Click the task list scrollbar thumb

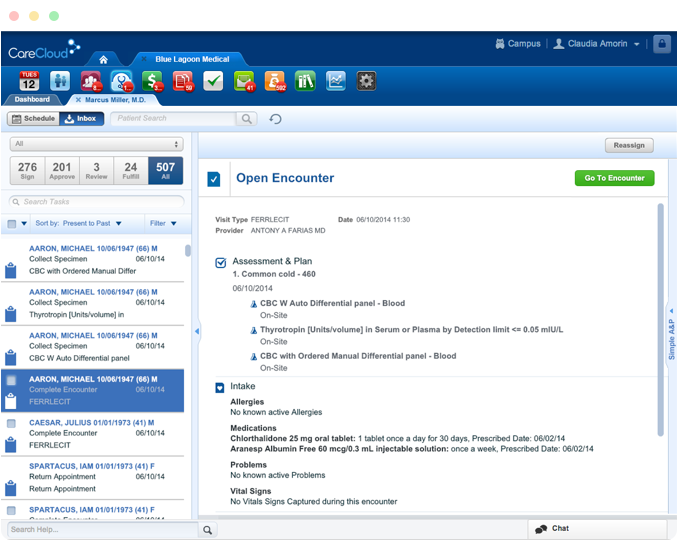[188, 251]
